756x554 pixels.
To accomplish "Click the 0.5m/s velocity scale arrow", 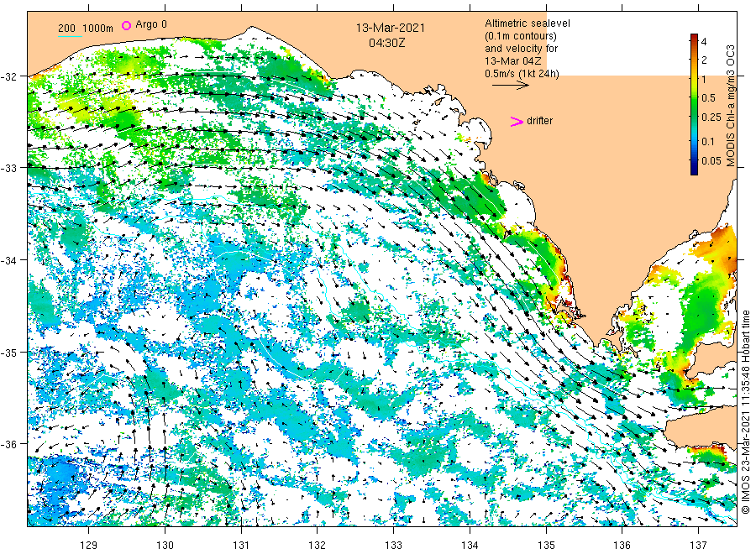I will click(x=511, y=86).
